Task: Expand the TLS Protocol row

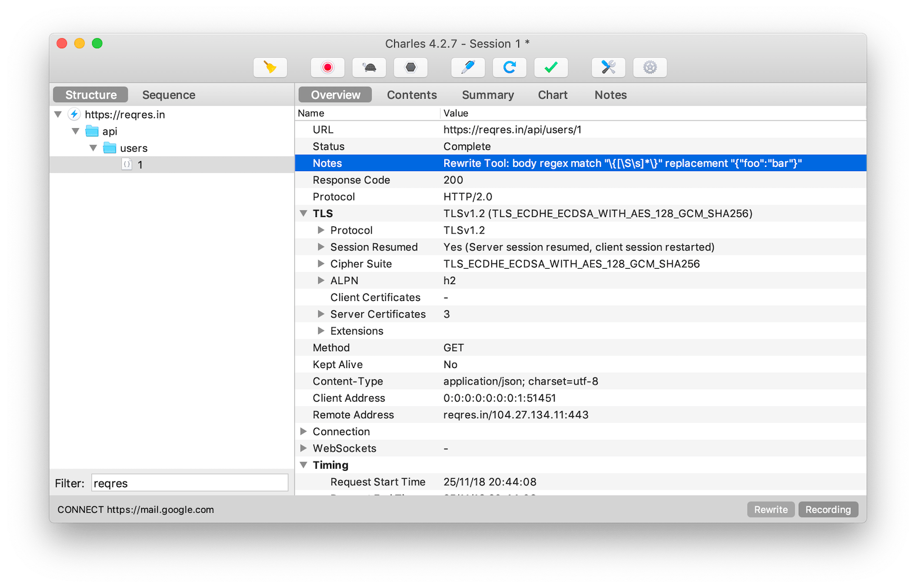Action: tap(321, 230)
